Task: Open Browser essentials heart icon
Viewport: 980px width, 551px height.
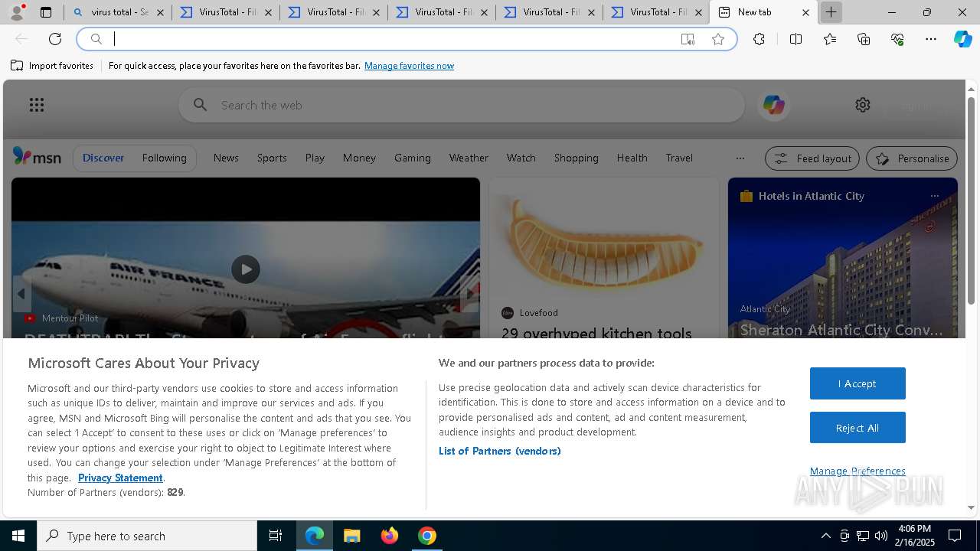Action: pos(897,39)
